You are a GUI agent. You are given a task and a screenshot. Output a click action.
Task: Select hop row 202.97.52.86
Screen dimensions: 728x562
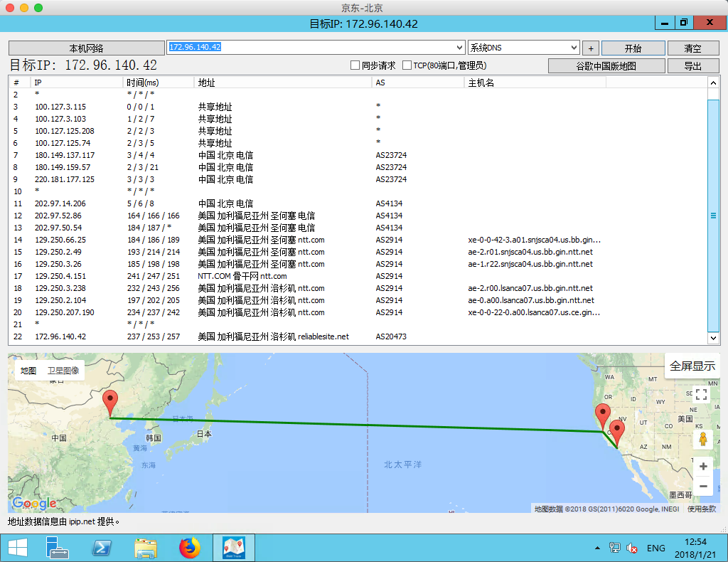(x=358, y=216)
